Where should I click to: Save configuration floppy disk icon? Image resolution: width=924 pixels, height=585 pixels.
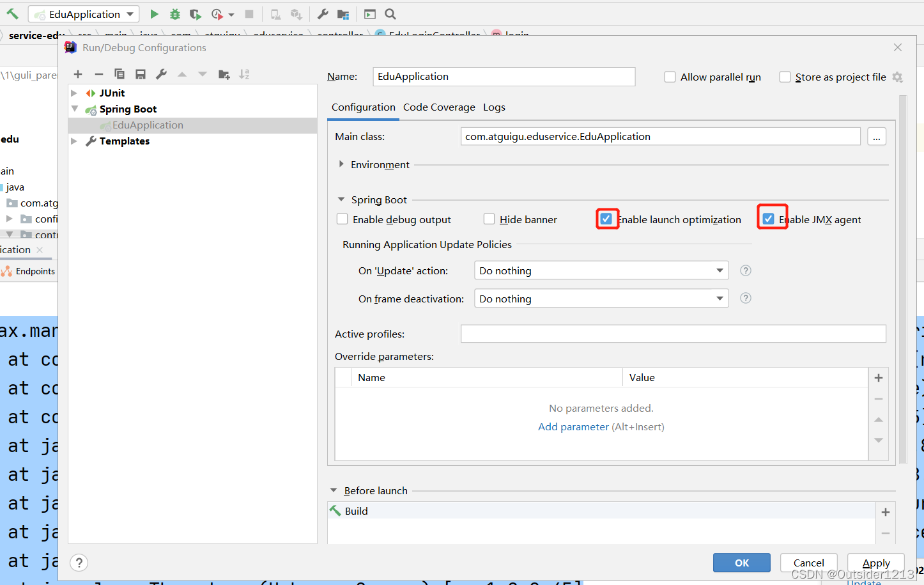click(x=141, y=74)
